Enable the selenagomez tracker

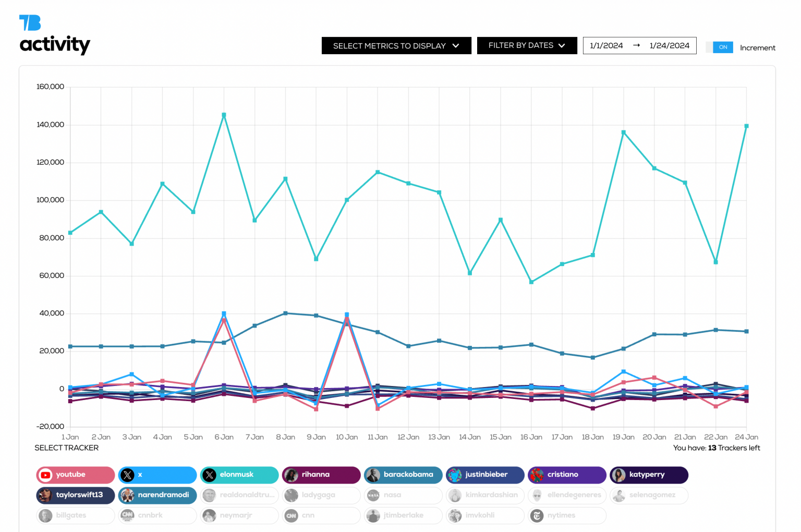(649, 495)
